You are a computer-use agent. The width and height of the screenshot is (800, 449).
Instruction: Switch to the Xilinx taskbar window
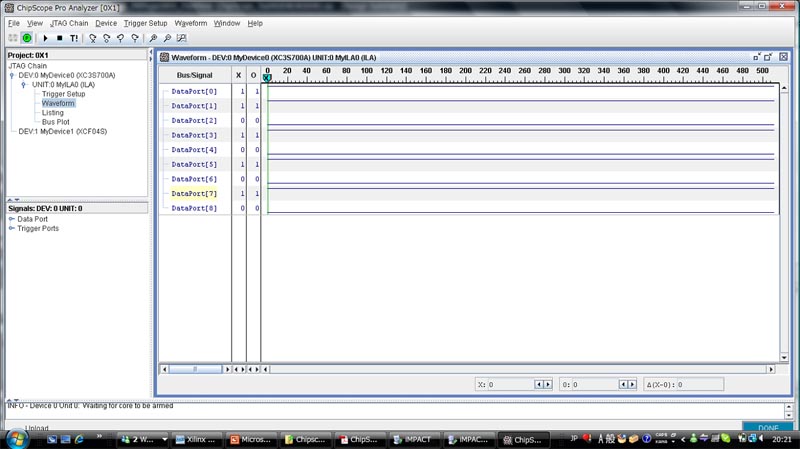196,439
